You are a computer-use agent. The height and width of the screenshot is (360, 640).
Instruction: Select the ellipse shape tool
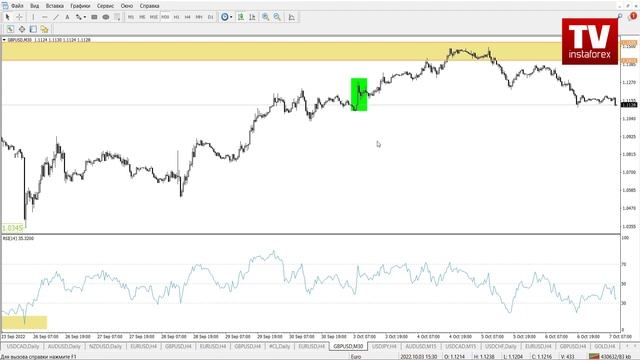point(106,17)
